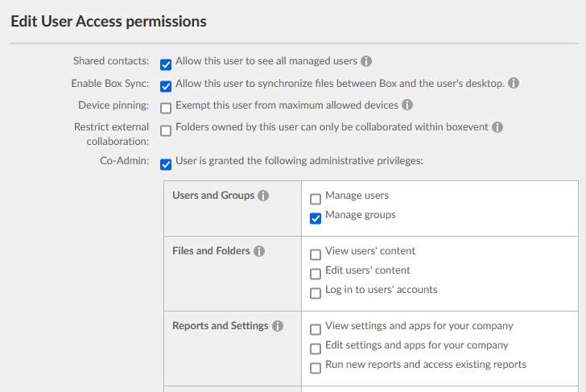This screenshot has width=586, height=392.
Task: Uncheck the Manage groups checkbox
Action: [316, 218]
